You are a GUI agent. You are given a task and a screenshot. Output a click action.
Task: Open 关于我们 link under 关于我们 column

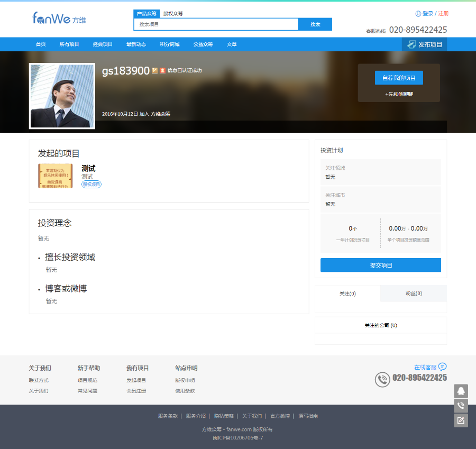(x=39, y=391)
